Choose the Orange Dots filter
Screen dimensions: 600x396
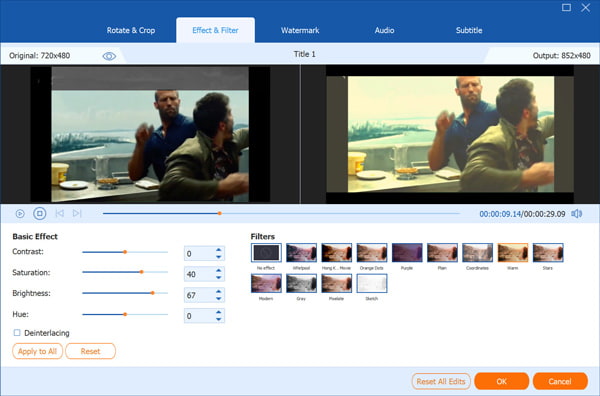pyautogui.click(x=372, y=253)
